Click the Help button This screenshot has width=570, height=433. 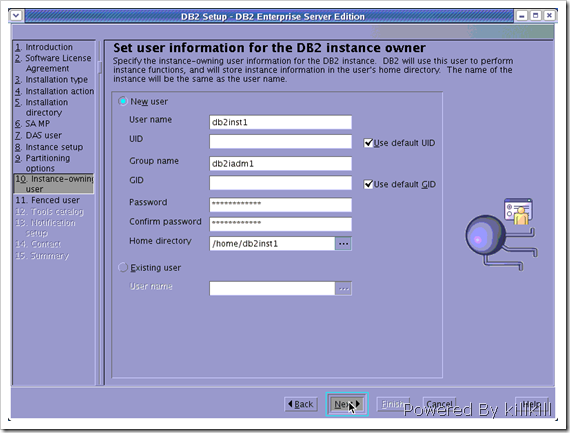click(531, 404)
